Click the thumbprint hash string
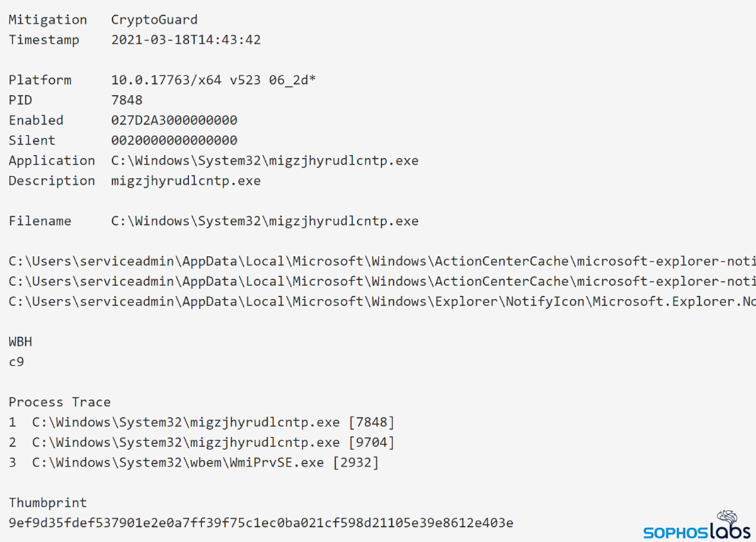The height and width of the screenshot is (542, 756). (x=261, y=523)
